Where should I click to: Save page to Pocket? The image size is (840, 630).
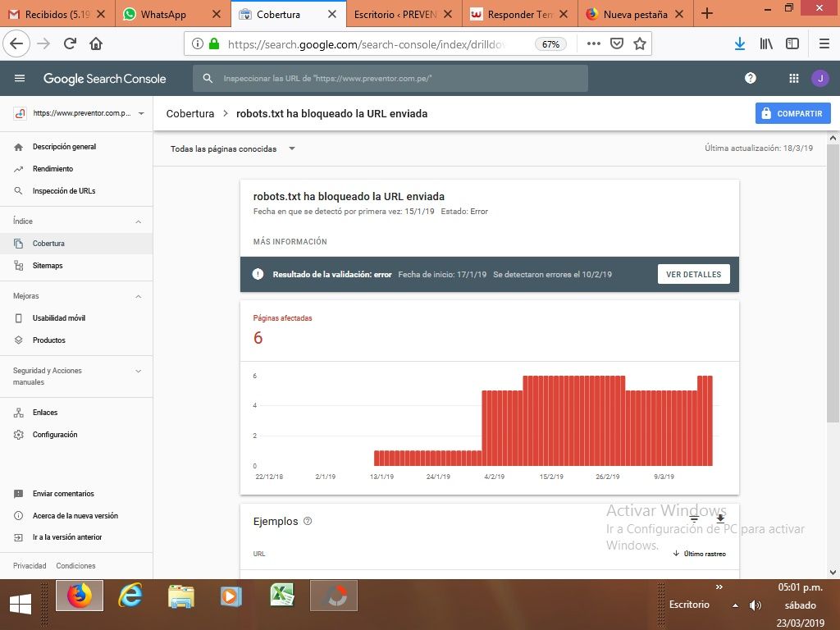[x=617, y=44]
